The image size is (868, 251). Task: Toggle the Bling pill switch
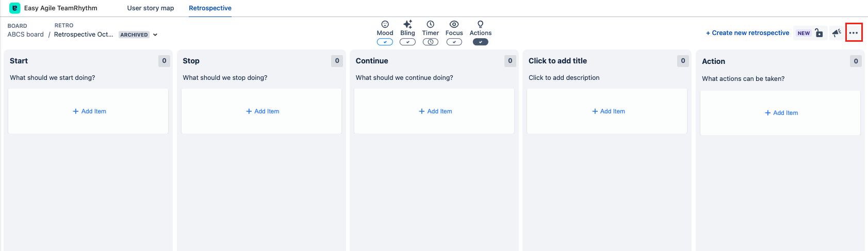click(x=407, y=42)
